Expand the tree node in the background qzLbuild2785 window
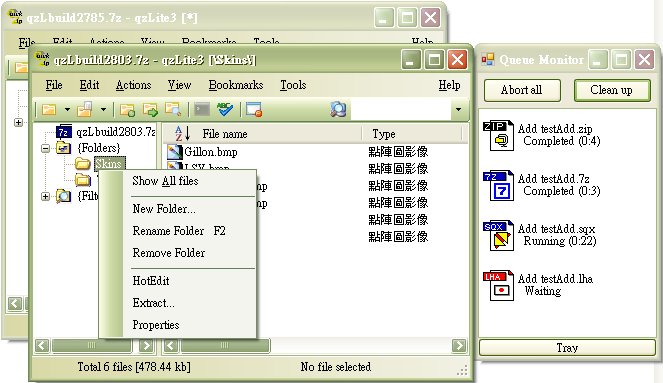 click(x=18, y=122)
